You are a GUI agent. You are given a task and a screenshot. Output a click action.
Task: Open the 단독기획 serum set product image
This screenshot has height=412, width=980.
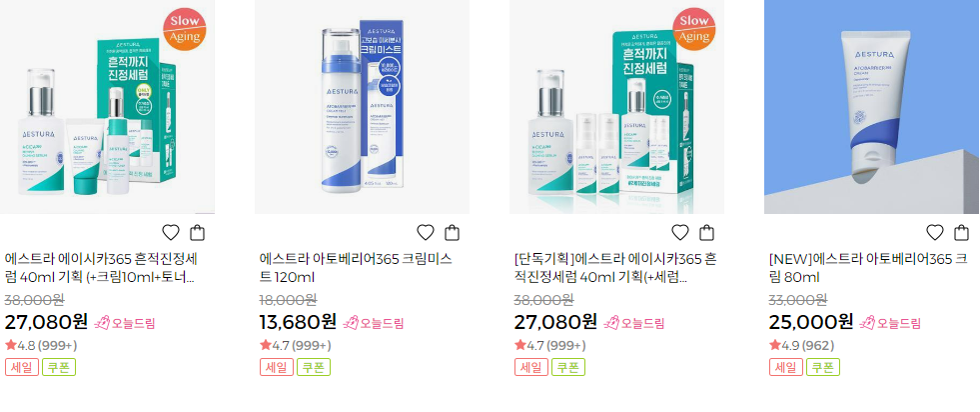pyautogui.click(x=617, y=107)
